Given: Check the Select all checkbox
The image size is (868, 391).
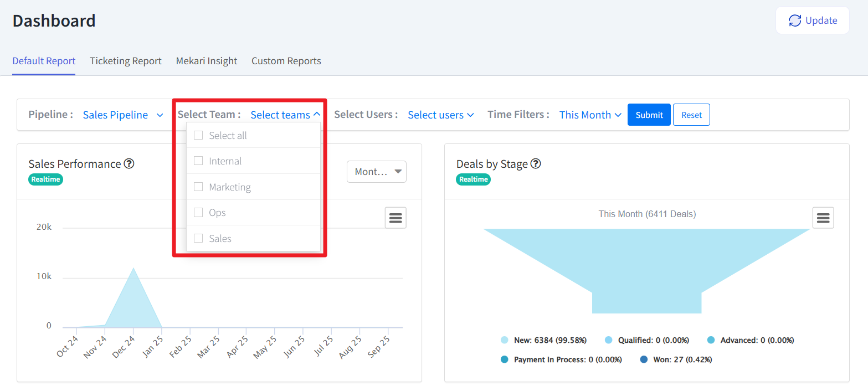Looking at the screenshot, I should click(x=198, y=136).
